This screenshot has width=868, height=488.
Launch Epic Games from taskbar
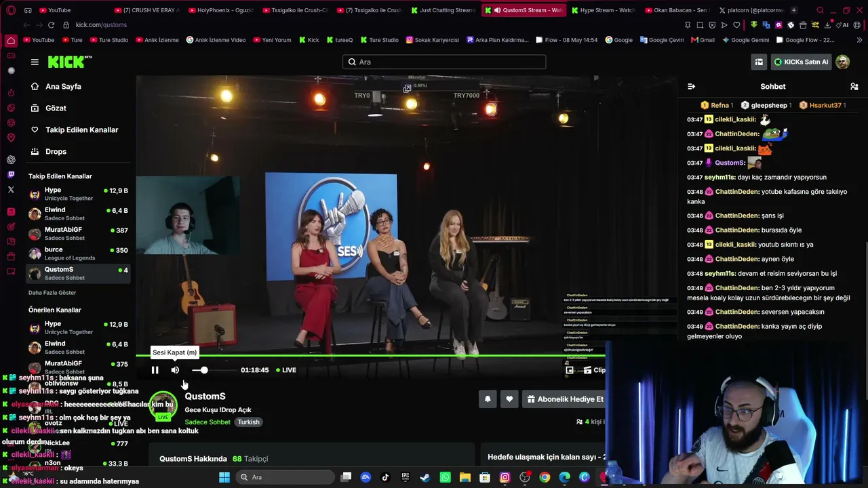click(x=406, y=477)
